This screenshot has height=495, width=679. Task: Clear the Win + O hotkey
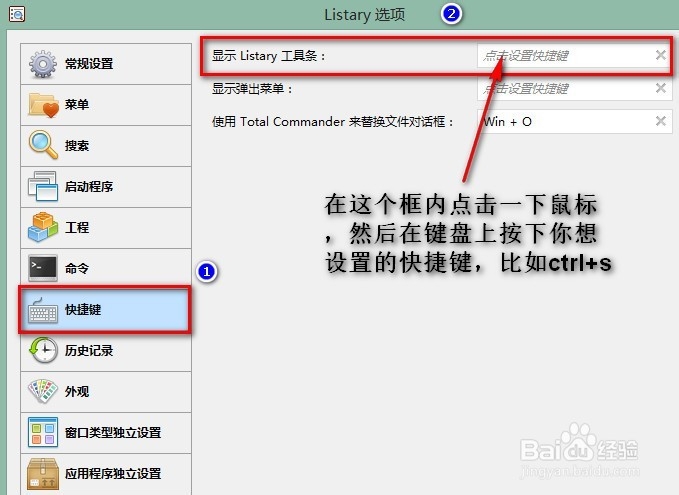[x=661, y=121]
